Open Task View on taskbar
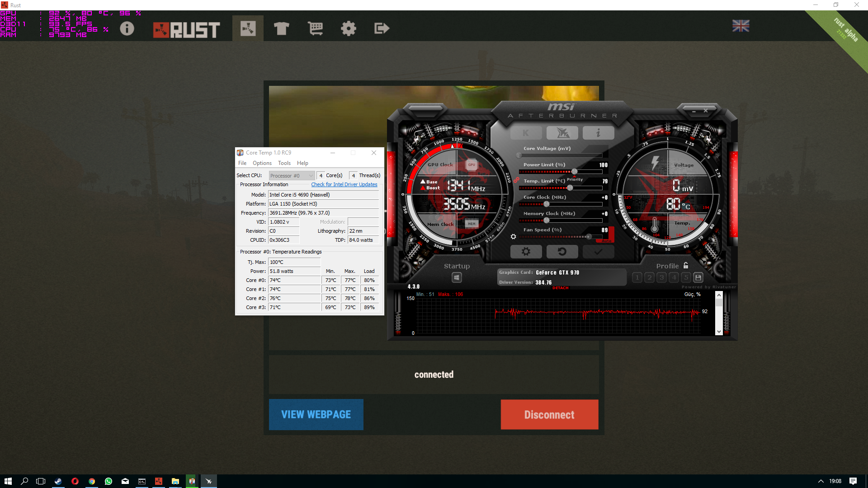The width and height of the screenshot is (868, 488). coord(41,481)
